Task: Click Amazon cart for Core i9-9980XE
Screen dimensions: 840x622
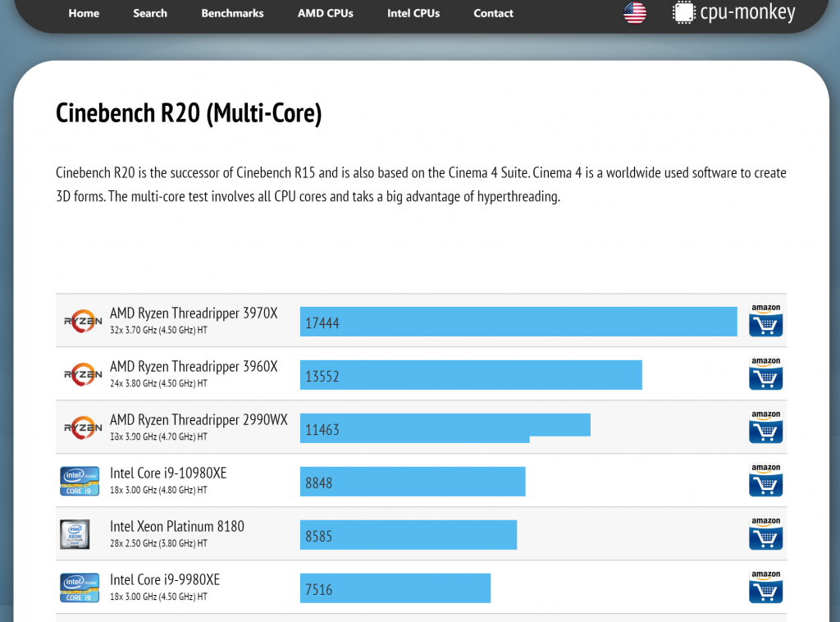Action: [765, 587]
